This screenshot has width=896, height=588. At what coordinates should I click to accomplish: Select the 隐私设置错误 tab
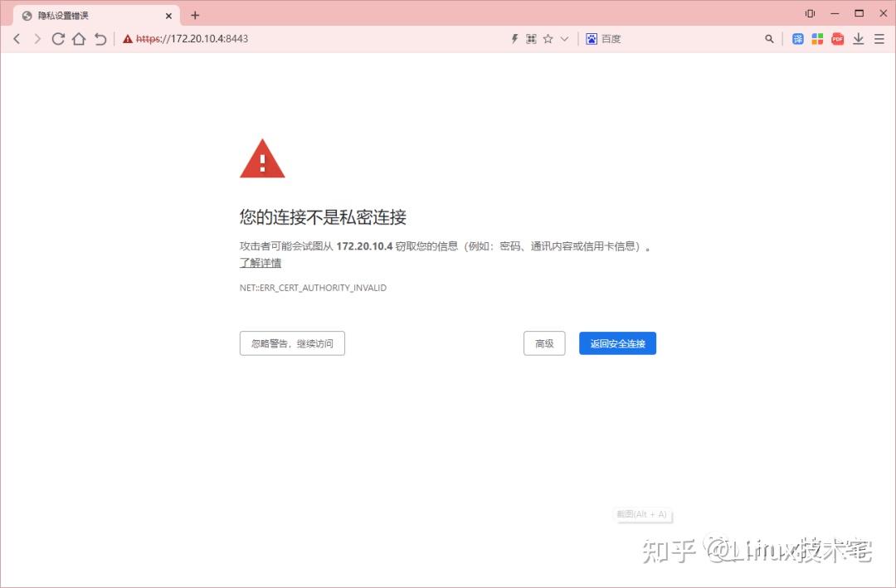pos(96,16)
